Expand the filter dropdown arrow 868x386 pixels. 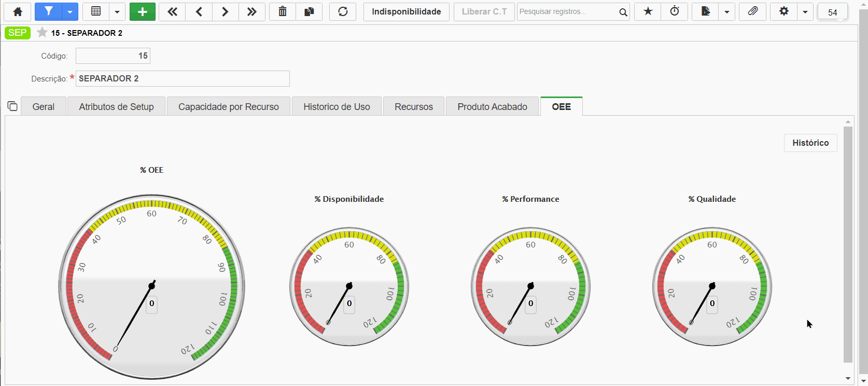(x=70, y=11)
